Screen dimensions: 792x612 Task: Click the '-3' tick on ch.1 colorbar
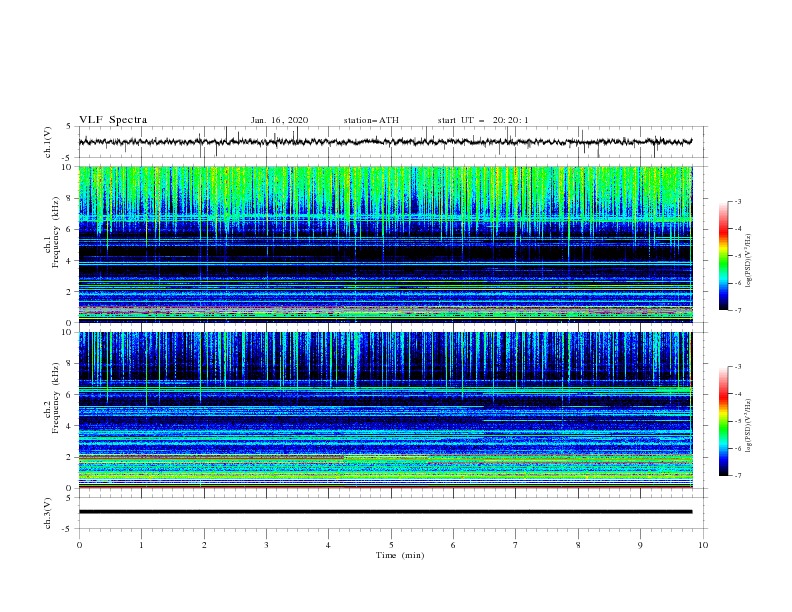(x=737, y=201)
